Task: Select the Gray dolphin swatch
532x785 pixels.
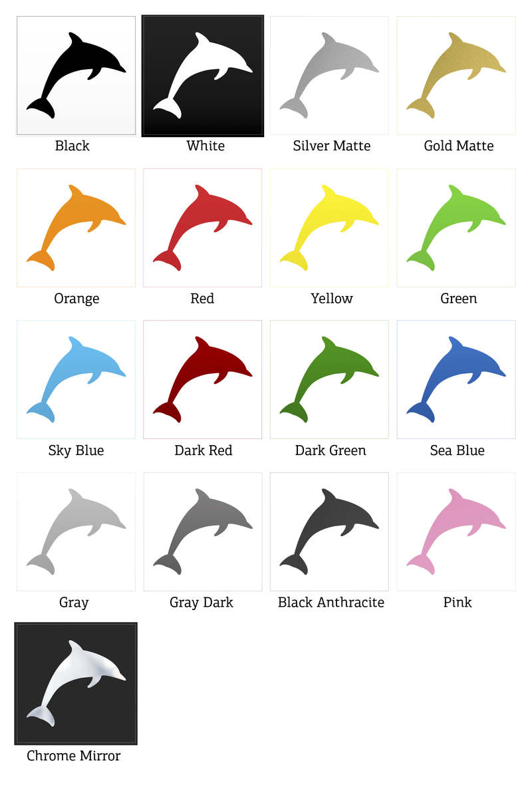Action: coord(76,532)
